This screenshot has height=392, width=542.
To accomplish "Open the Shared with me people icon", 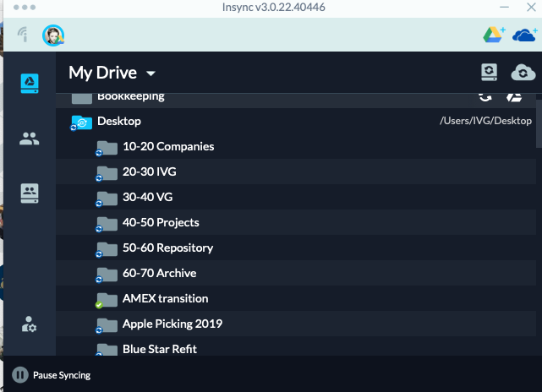I will pyautogui.click(x=30, y=139).
